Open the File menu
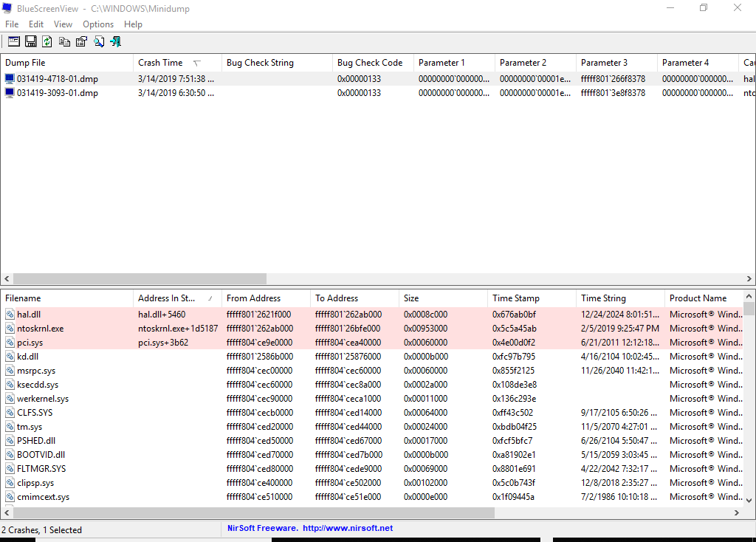Viewport: 756px width, 542px height. [12, 24]
